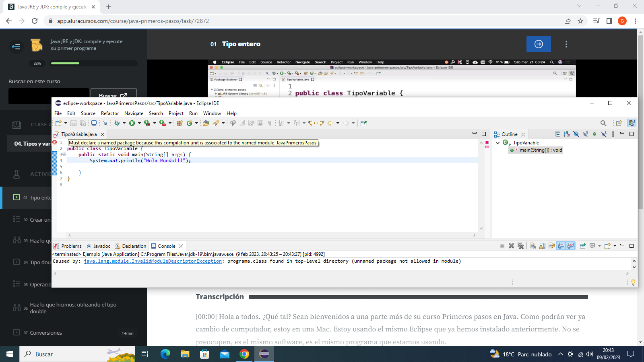The height and width of the screenshot is (362, 644).
Task: Open the Run configurations dropdown arrow
Action: 139,123
